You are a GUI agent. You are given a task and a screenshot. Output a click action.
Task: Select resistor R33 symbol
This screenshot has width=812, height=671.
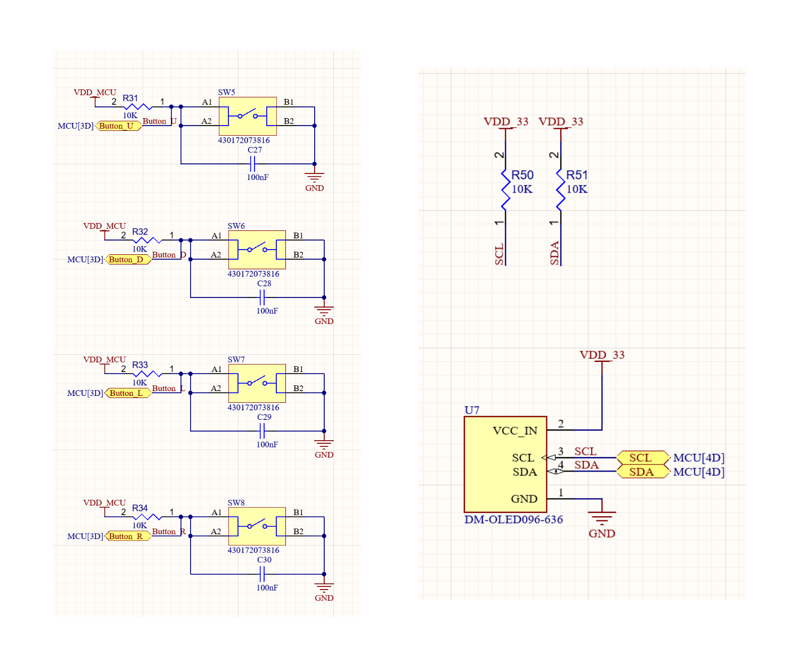pos(147,374)
